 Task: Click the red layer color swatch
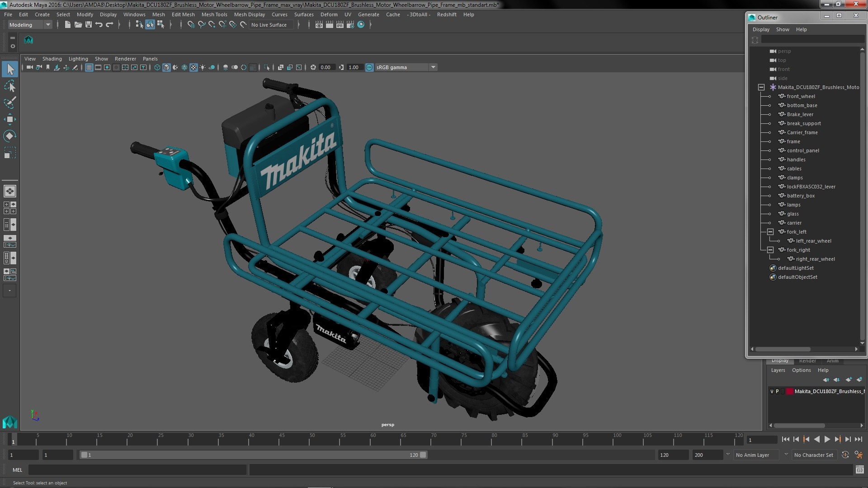click(789, 391)
